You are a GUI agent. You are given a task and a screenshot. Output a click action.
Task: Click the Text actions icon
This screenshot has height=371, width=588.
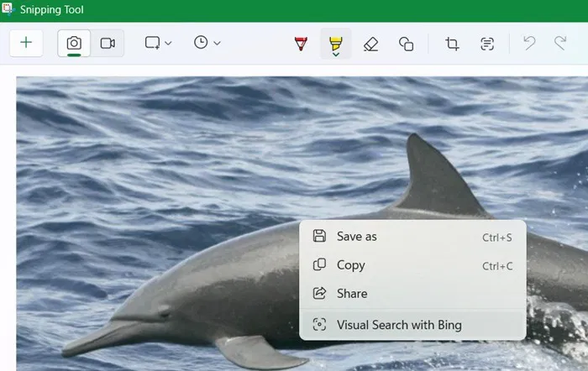[487, 44]
